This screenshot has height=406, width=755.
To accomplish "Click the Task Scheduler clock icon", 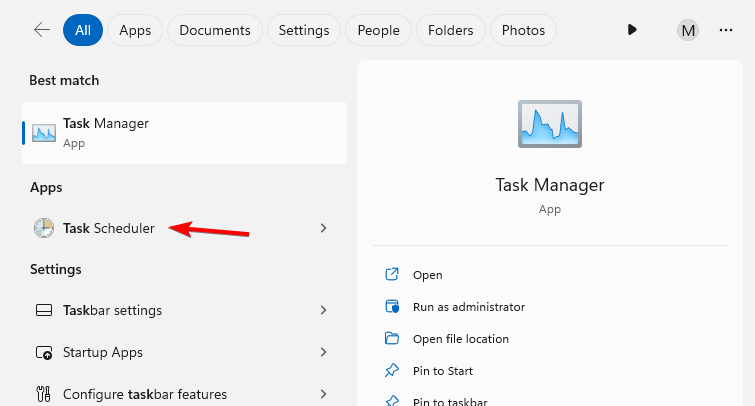I will 44,228.
